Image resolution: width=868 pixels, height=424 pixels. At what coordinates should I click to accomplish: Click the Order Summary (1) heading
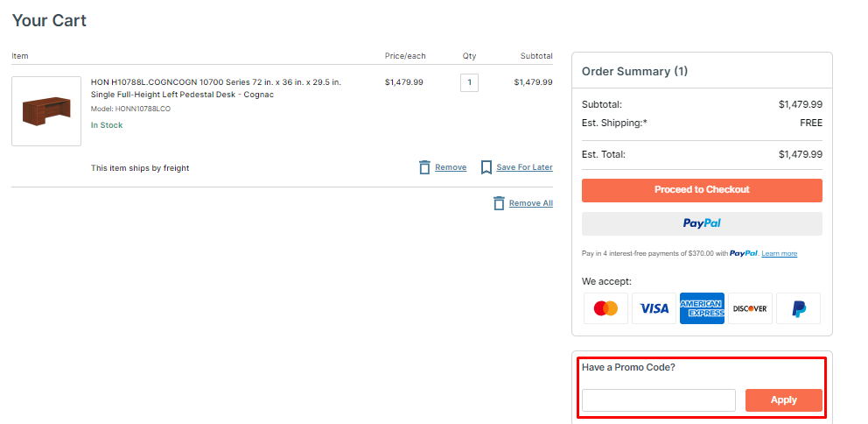click(x=635, y=72)
